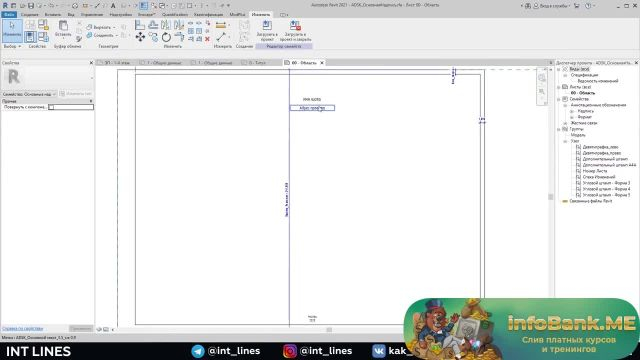The height and width of the screenshot is (360, 640).
Task: Click the Edit Type button
Action: pyautogui.click(x=76, y=94)
